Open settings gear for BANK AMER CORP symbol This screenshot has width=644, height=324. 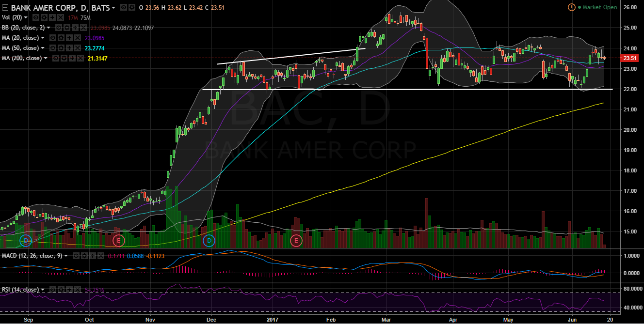[x=131, y=7]
